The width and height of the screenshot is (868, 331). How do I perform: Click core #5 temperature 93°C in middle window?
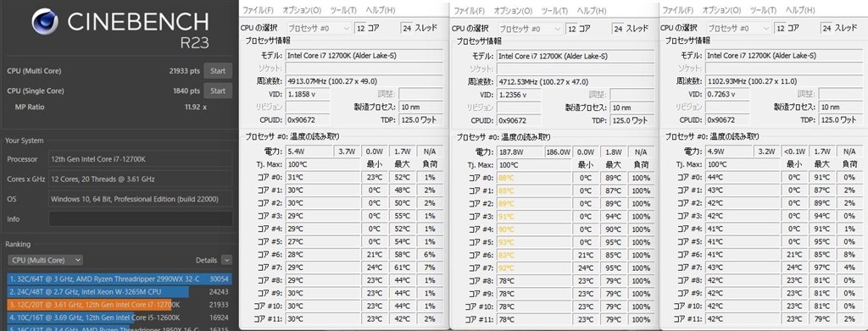pos(535,242)
